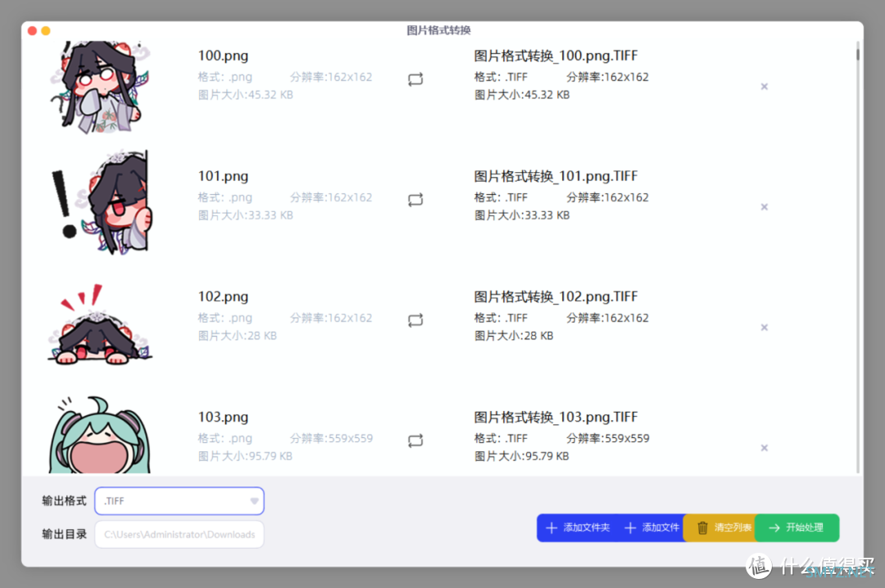Viewport: 885px width, 588px height.
Task: Click output name 图片格式转换_100.png.TIFF
Action: [x=556, y=56]
